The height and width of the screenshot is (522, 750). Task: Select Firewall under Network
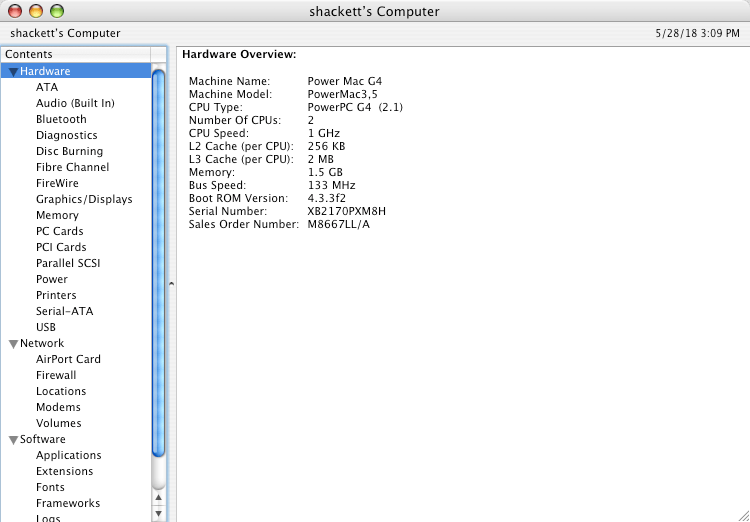click(x=56, y=375)
